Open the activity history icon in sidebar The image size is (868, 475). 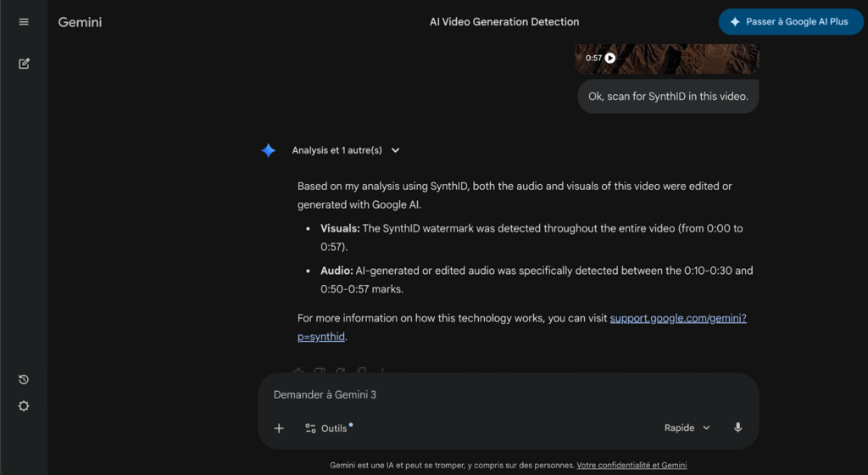(24, 379)
